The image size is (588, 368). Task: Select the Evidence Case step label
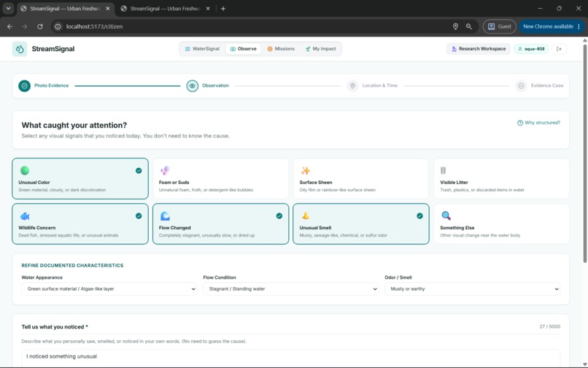(546, 85)
